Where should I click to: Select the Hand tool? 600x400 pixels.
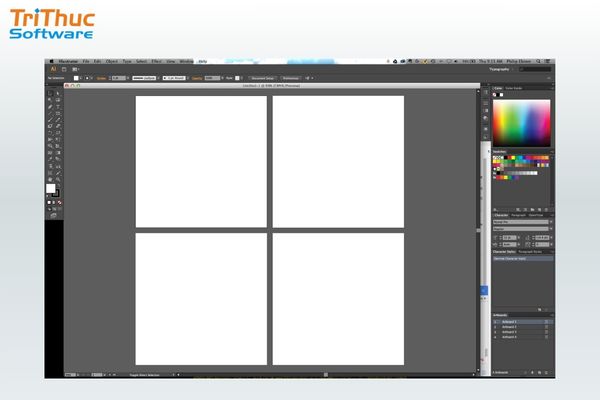(50, 180)
